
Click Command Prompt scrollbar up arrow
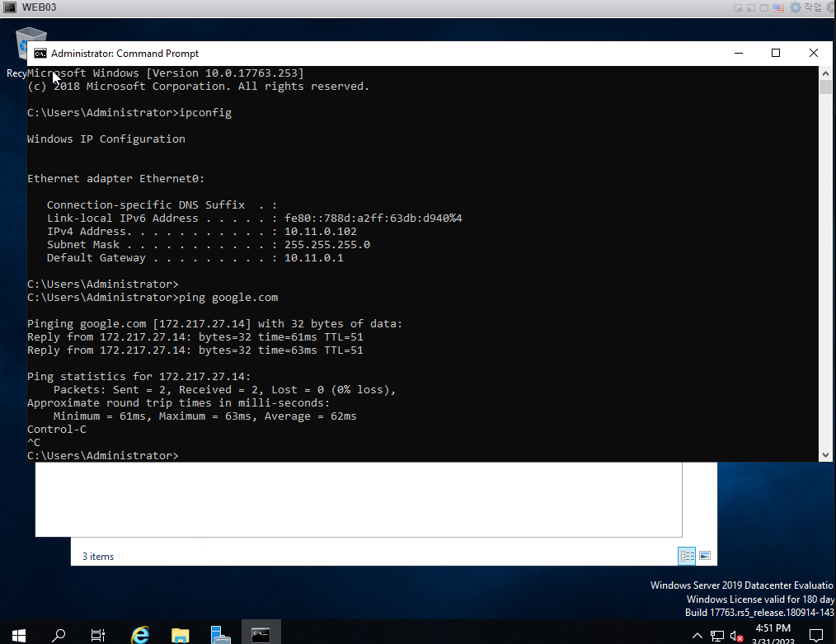[825, 73]
